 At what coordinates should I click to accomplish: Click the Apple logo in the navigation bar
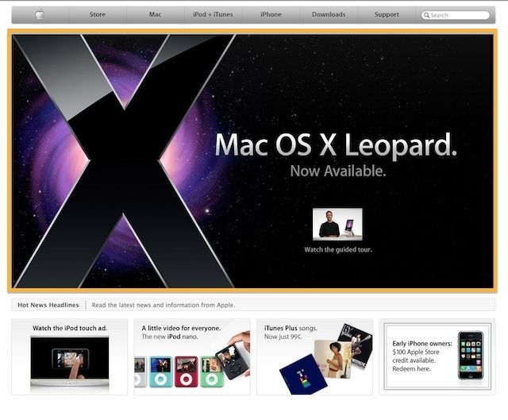(x=40, y=14)
